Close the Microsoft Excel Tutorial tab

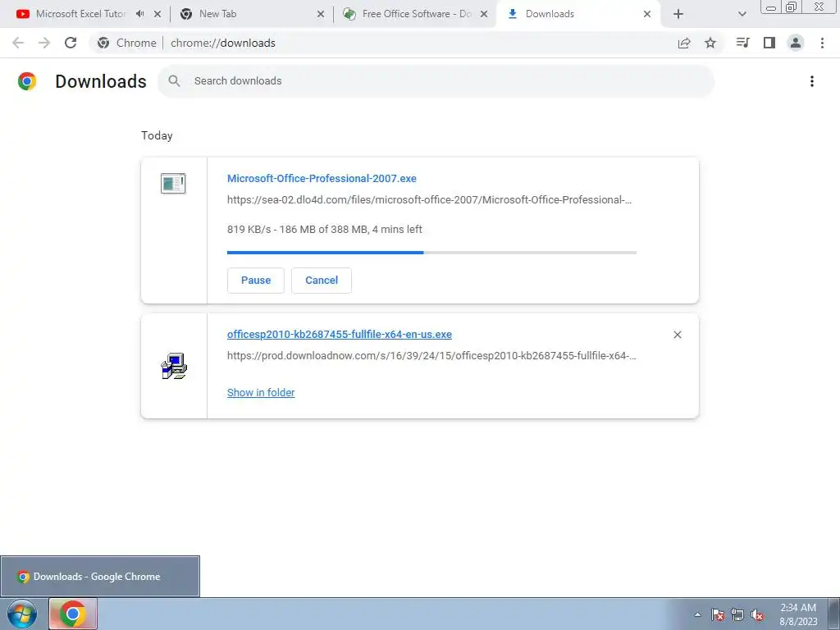[157, 14]
